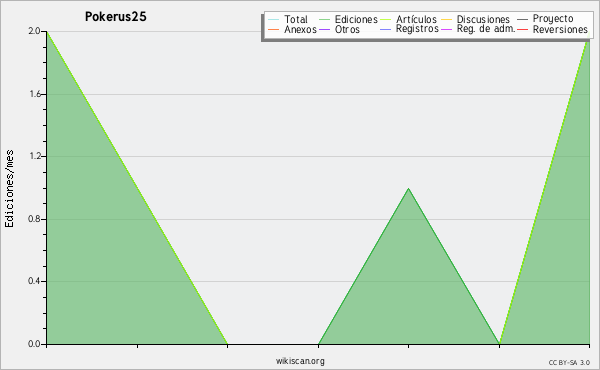Click the 2.0 y-axis value
600x370 pixels.
[x=34, y=31]
